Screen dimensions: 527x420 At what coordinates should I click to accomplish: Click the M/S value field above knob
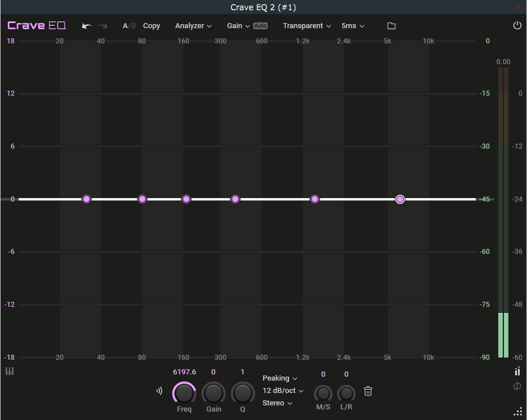[x=324, y=374]
